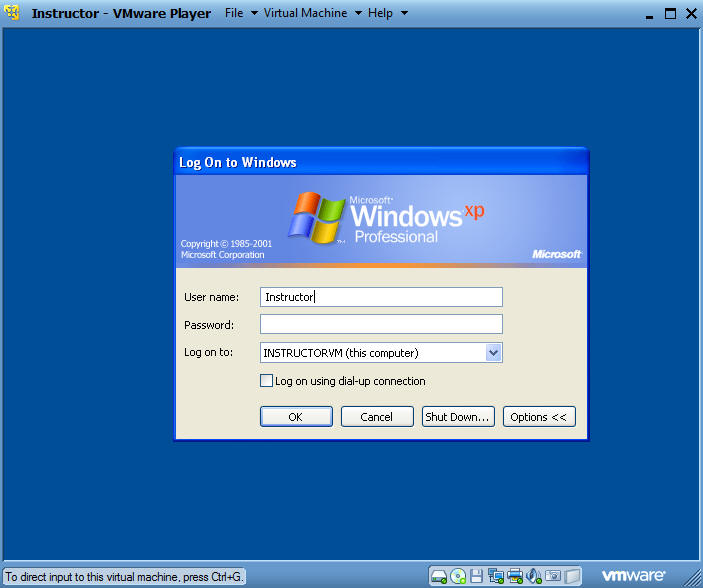Collapse dialog with Options << button
Viewport: 703px width, 588px height.
coord(539,417)
